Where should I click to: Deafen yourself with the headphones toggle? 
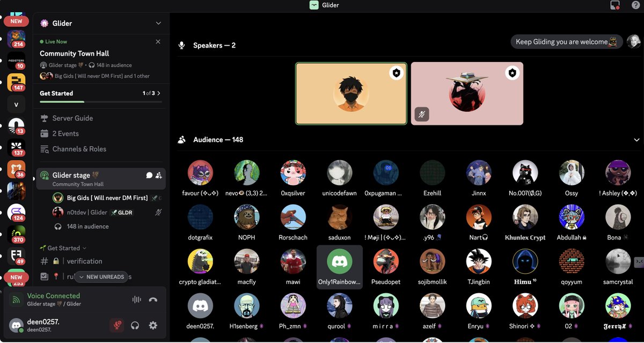click(135, 325)
